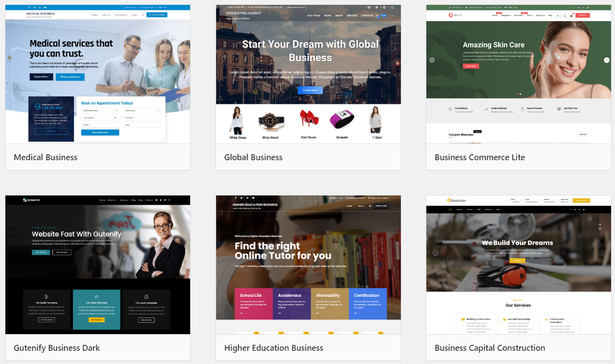Image resolution: width=615 pixels, height=364 pixels.
Task: Open the Gutenify Business Dark theme thumbnail
Action: point(98,265)
